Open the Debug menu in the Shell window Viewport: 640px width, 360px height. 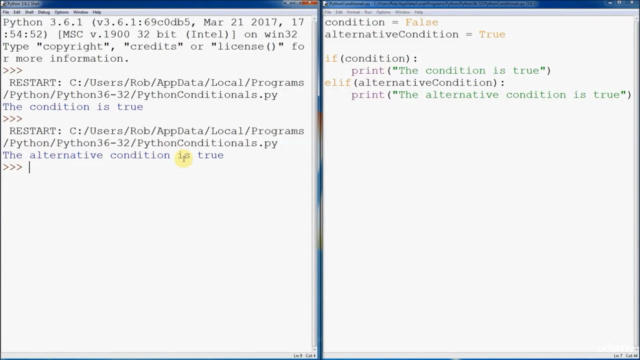44,12
